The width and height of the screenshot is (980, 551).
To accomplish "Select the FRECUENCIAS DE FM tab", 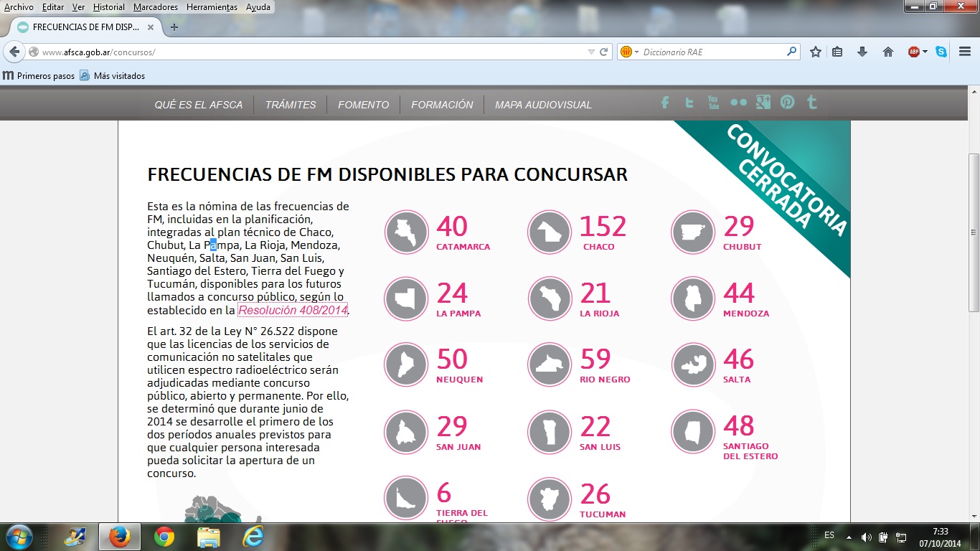I will [85, 27].
